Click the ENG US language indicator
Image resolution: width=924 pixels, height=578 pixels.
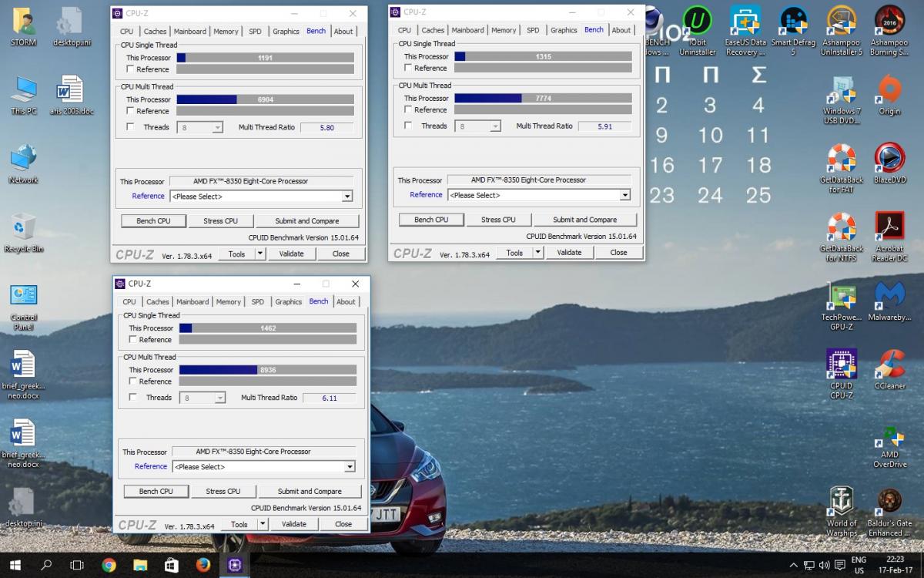(x=859, y=565)
